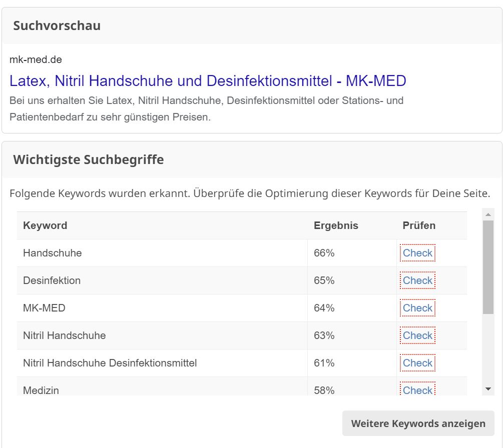Select the Medizin keyword cell
The height and width of the screenshot is (448, 503).
click(x=162, y=386)
